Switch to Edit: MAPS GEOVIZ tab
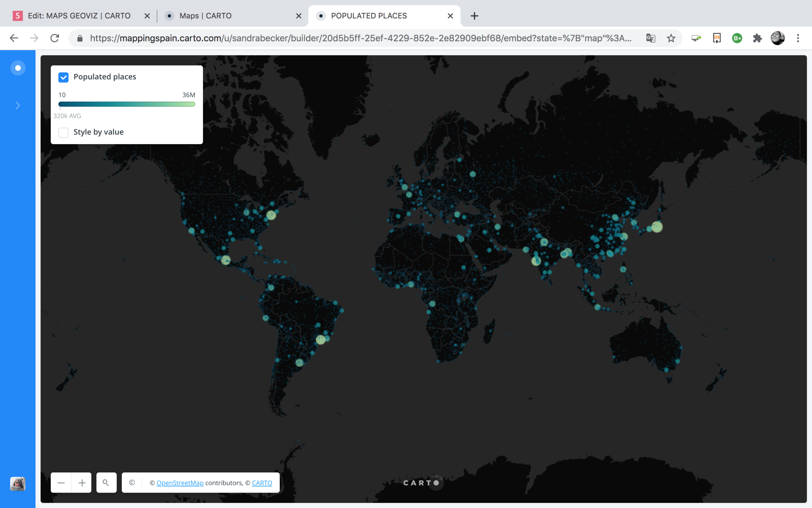Viewport: 812px width, 508px height. click(x=79, y=16)
